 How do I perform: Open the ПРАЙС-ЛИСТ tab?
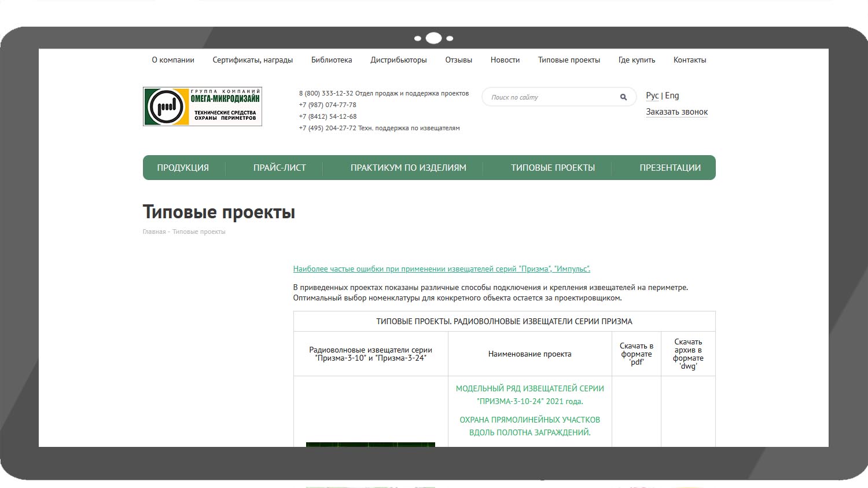tap(279, 168)
